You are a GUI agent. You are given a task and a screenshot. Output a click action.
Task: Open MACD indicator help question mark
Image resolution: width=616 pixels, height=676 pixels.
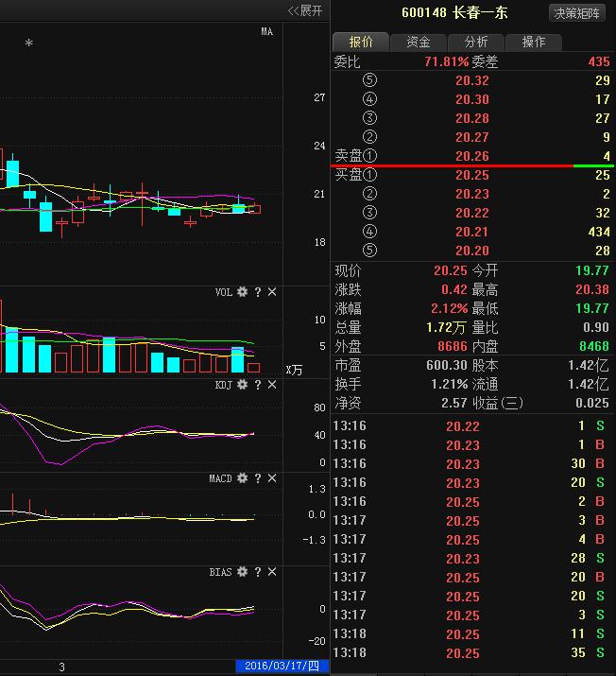coord(258,478)
